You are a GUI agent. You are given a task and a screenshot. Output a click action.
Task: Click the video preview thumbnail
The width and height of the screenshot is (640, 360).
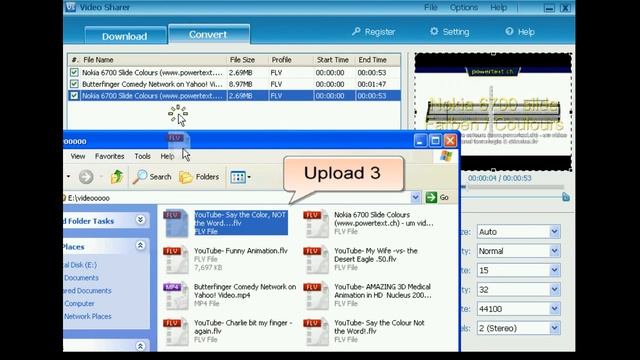pos(493,111)
